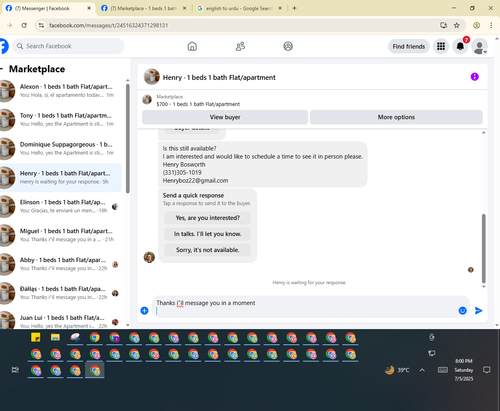This screenshot has width=500, height=411.
Task: Open the emoji picker in message box
Action: (x=462, y=311)
